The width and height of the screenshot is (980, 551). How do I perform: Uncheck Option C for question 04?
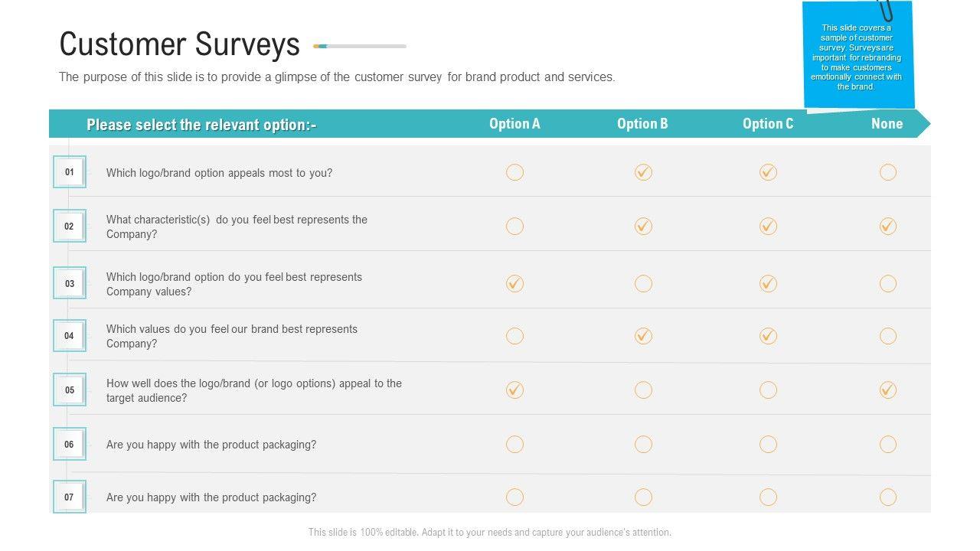click(x=769, y=336)
